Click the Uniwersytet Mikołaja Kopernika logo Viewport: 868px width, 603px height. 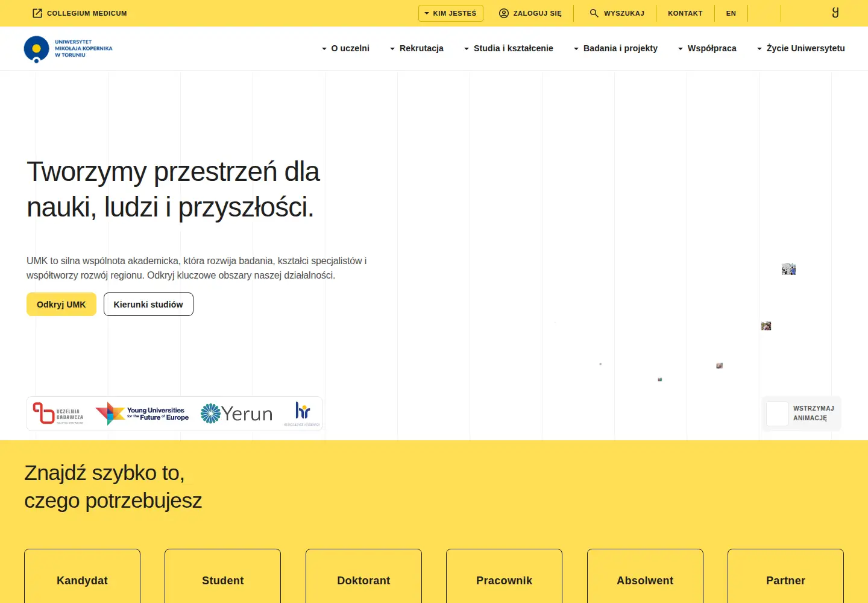point(68,49)
